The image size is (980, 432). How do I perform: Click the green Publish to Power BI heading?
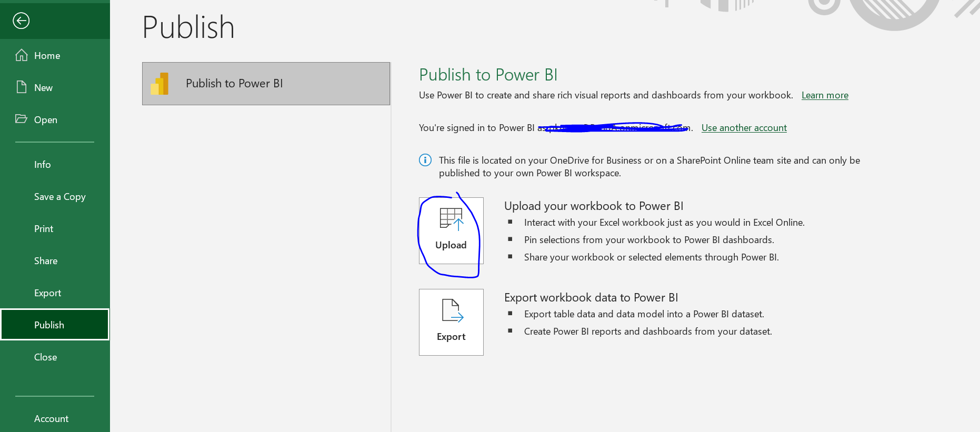pos(488,75)
